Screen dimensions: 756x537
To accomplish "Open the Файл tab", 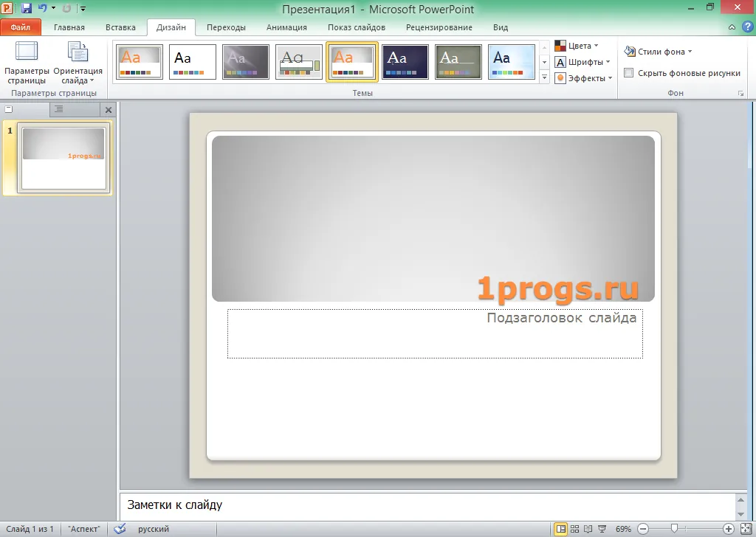I will tap(21, 27).
